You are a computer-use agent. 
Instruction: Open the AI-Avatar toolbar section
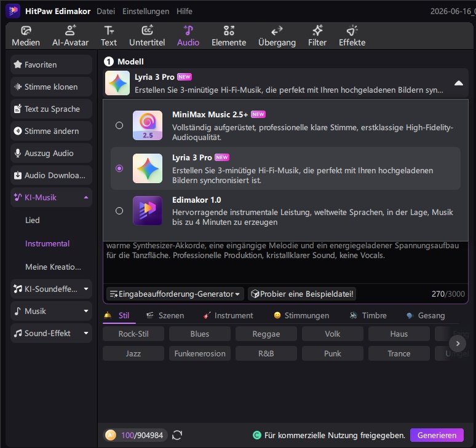(x=70, y=36)
